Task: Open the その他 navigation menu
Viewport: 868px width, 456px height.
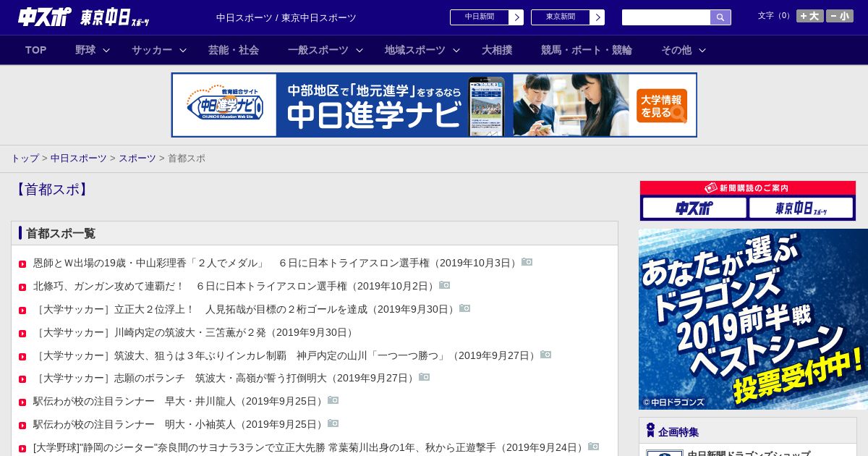Action: coord(676,50)
